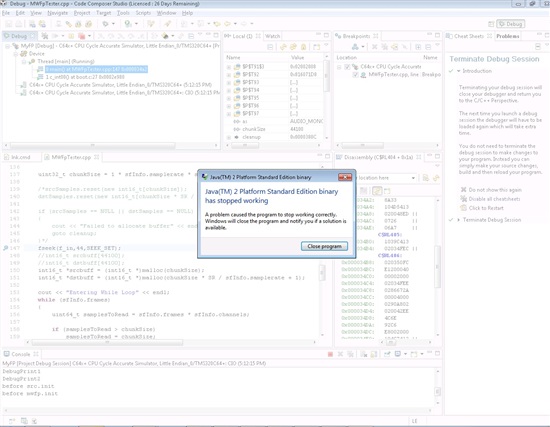Click Remove All Breakpoints double-X icon

click(384, 47)
